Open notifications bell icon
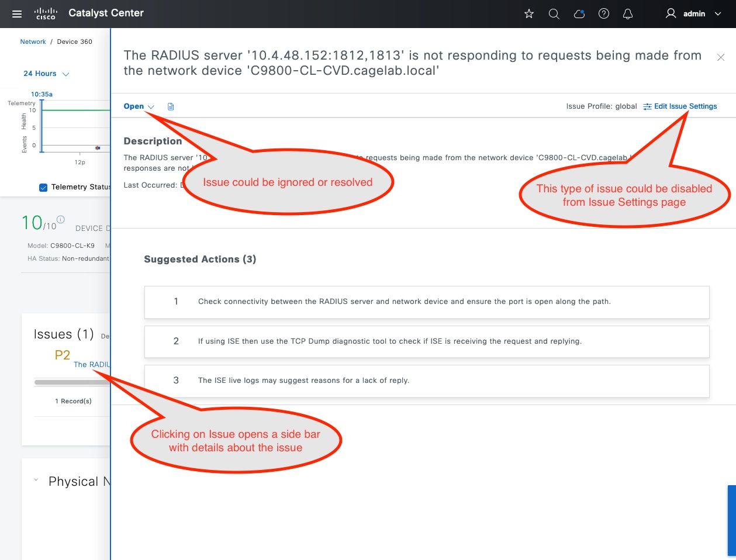 (x=628, y=13)
